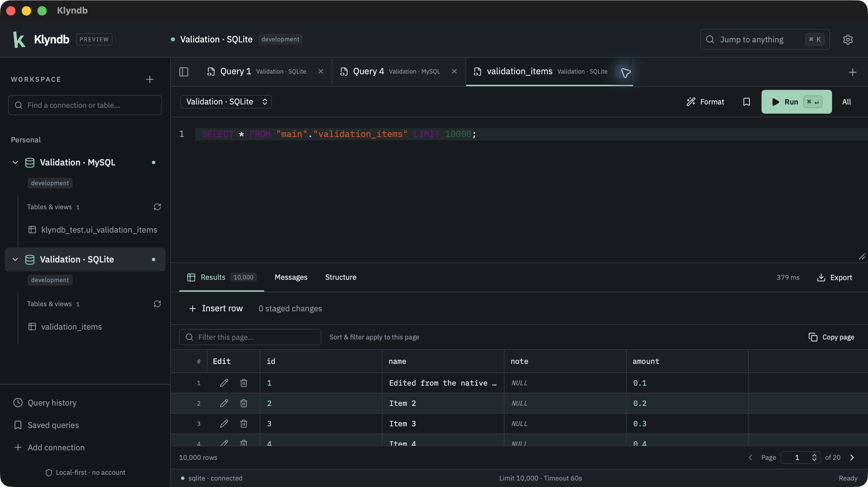Open the klyndb_test.ui_validation_items table
Image resolution: width=868 pixels, height=487 pixels.
coord(93,230)
